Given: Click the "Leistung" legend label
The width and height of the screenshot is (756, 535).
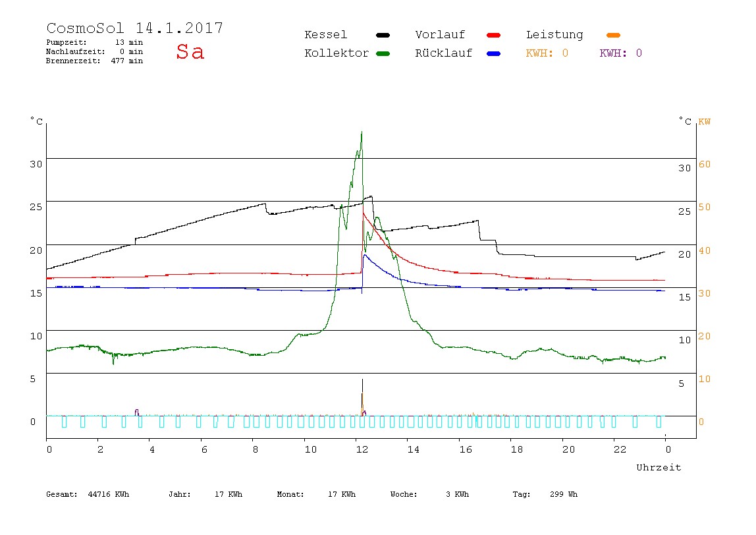Looking at the screenshot, I should 554,35.
